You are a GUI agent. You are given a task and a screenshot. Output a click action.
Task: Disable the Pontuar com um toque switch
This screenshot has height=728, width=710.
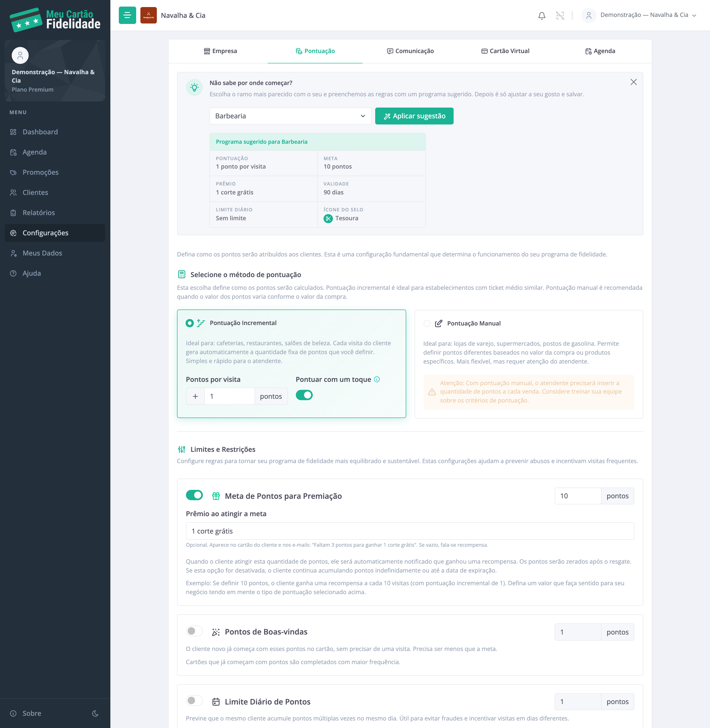coord(304,395)
